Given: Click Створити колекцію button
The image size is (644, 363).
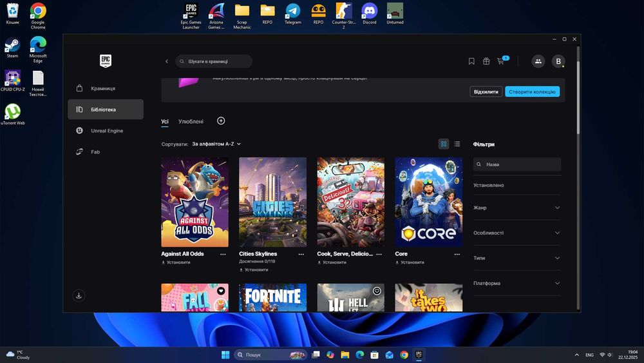Looking at the screenshot, I should (x=532, y=92).
